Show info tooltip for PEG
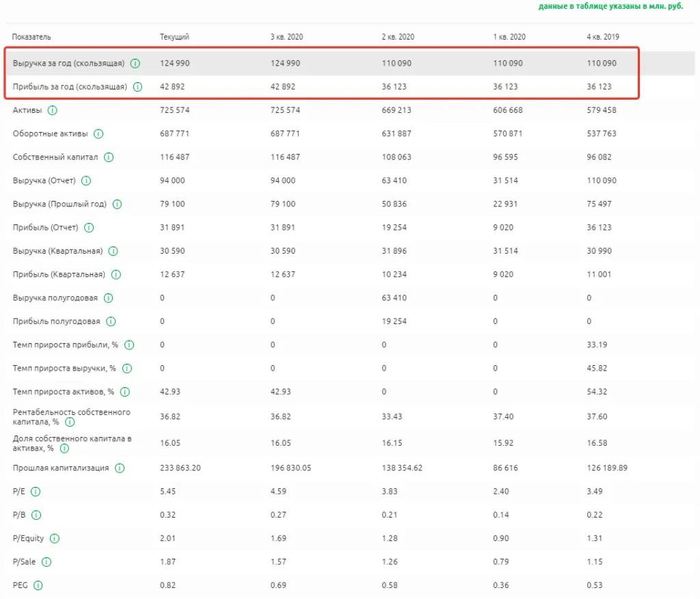 pyautogui.click(x=38, y=585)
